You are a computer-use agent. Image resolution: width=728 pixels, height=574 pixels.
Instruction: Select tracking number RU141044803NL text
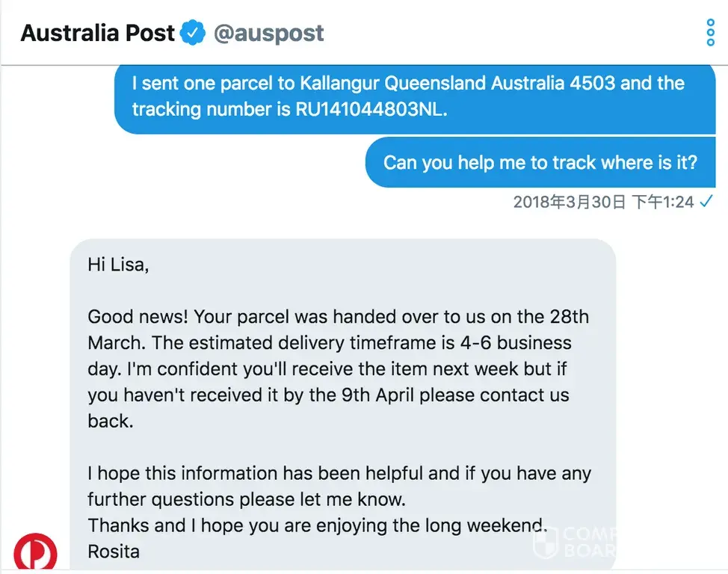[361, 109]
